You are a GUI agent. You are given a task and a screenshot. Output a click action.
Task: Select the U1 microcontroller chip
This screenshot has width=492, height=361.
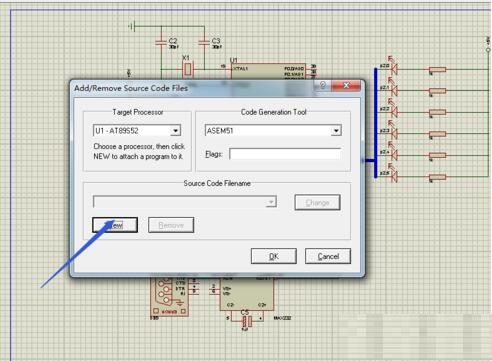coord(268,71)
